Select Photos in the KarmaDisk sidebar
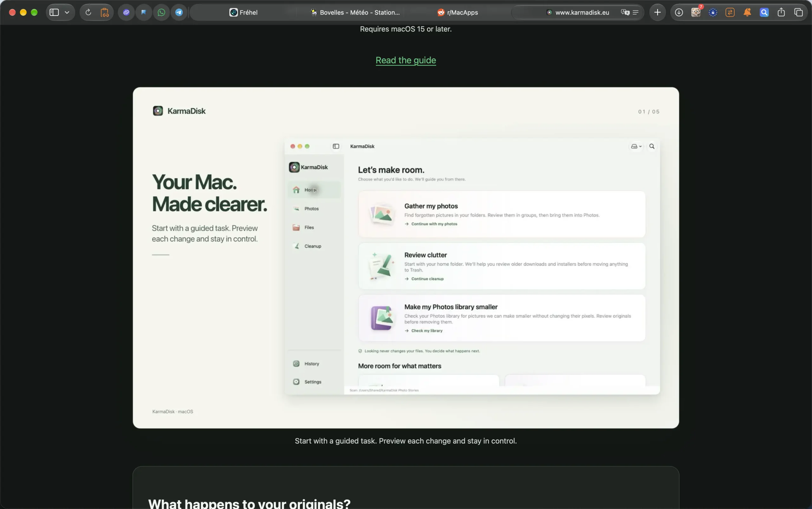Image resolution: width=812 pixels, height=509 pixels. (x=314, y=209)
